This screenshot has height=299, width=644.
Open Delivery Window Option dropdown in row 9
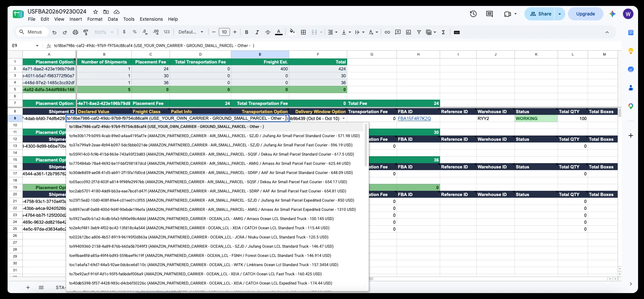pos(344,118)
